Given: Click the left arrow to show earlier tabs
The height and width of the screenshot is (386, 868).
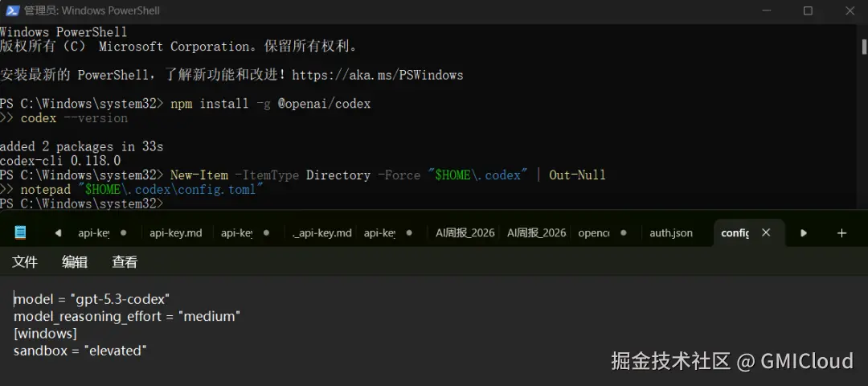Looking at the screenshot, I should click(x=58, y=233).
